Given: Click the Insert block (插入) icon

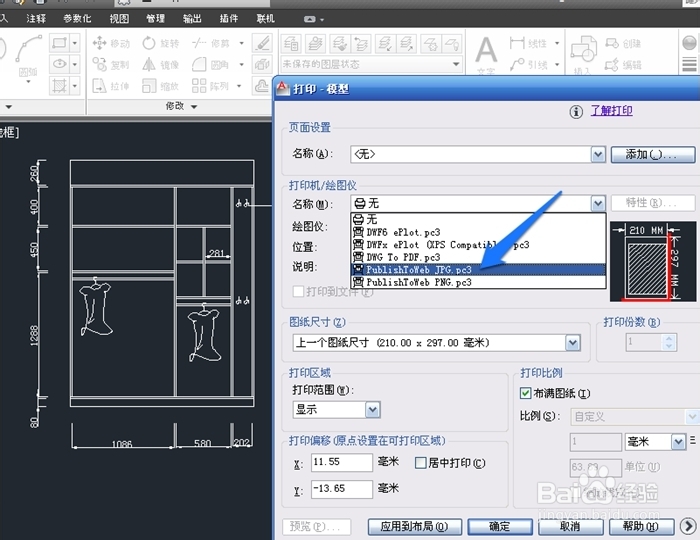Looking at the screenshot, I should click(x=583, y=54).
